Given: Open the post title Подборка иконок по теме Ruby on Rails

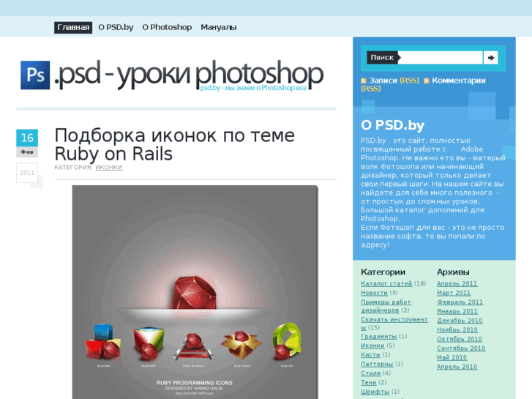Looking at the screenshot, I should point(174,145).
